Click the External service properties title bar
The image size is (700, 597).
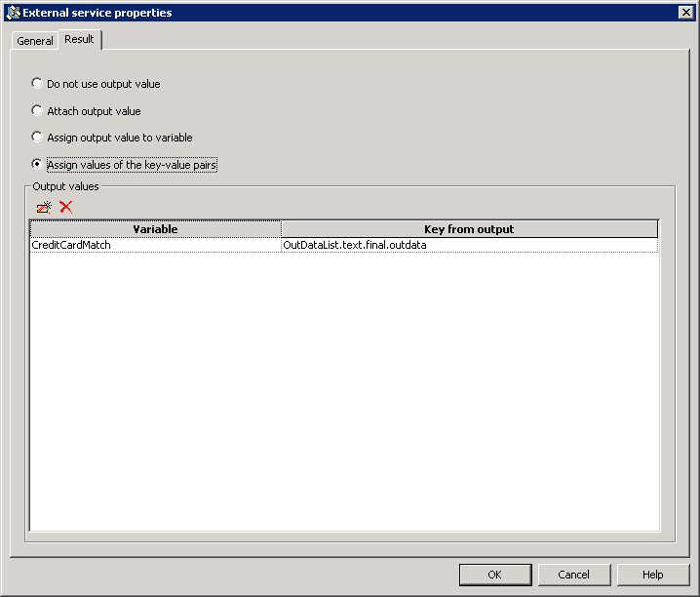click(x=341, y=13)
